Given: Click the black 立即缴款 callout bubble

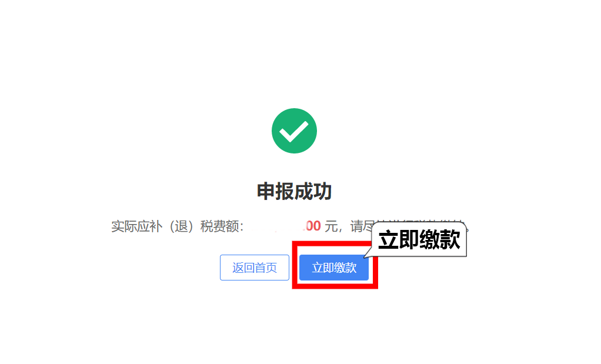Looking at the screenshot, I should (419, 239).
